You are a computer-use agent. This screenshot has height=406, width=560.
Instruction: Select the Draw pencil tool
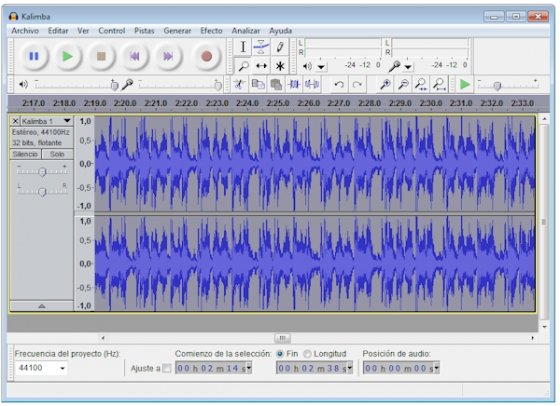280,47
